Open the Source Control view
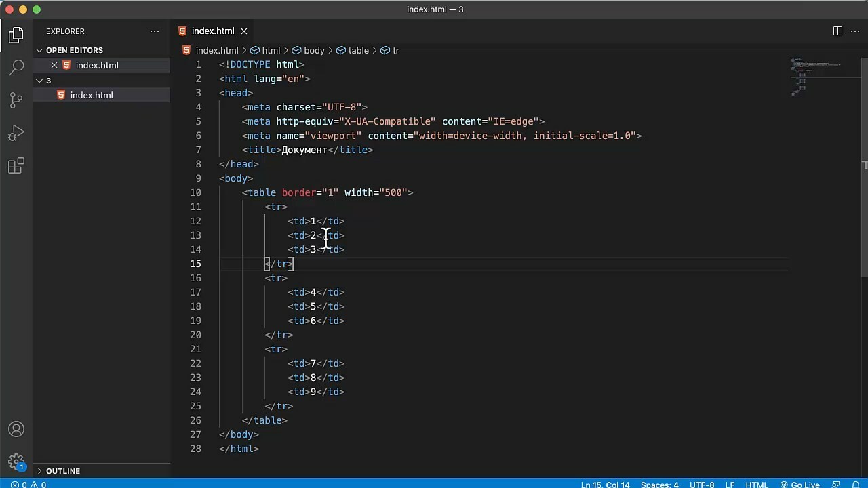Screen dimensions: 868x488 pyautogui.click(x=16, y=100)
